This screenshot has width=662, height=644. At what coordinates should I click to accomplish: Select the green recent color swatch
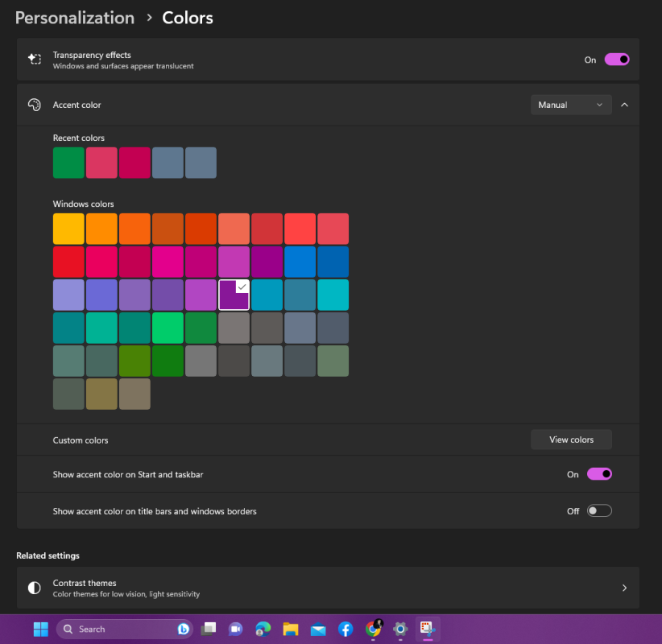[68, 163]
